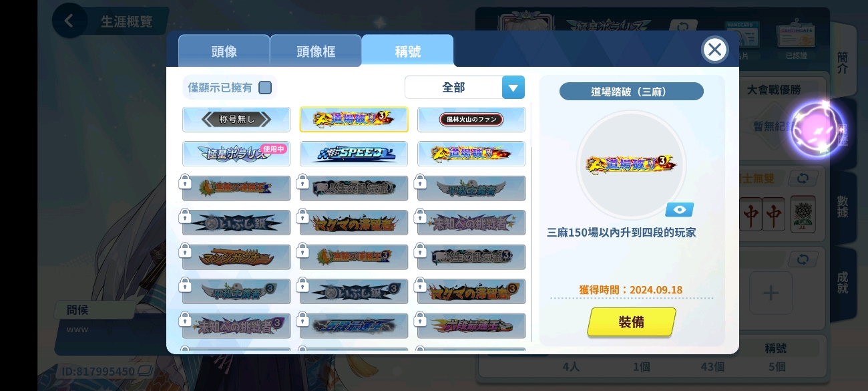Click the yellow 裝備 button
The image size is (868, 391).
coord(632,322)
